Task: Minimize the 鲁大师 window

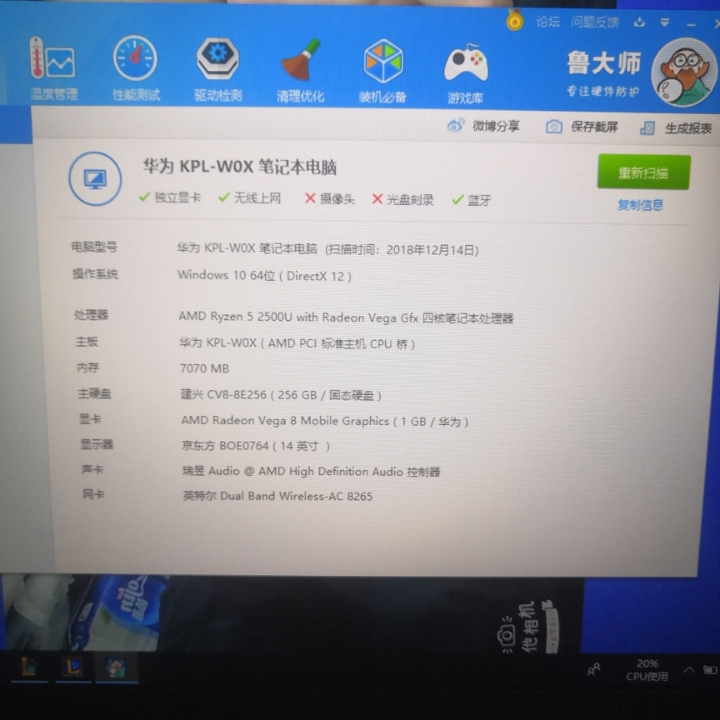Action: click(x=691, y=24)
